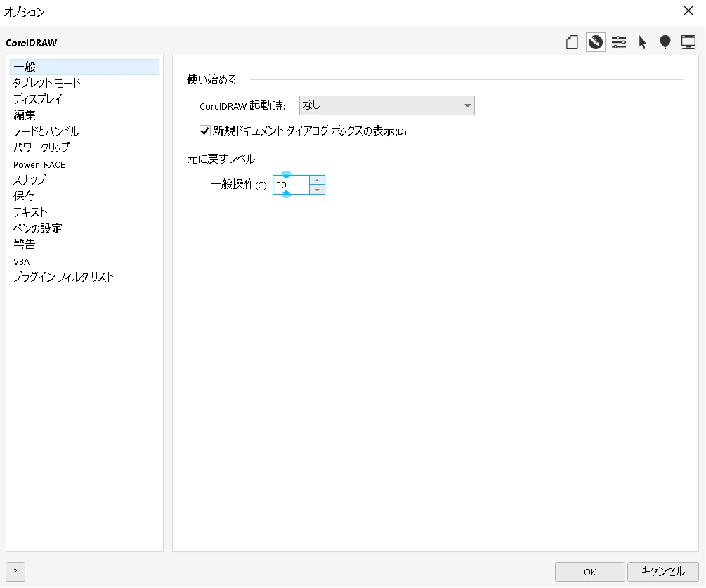This screenshot has height=588, width=706.
Task: Select the CorelDRAW pencil options icon
Action: point(596,42)
